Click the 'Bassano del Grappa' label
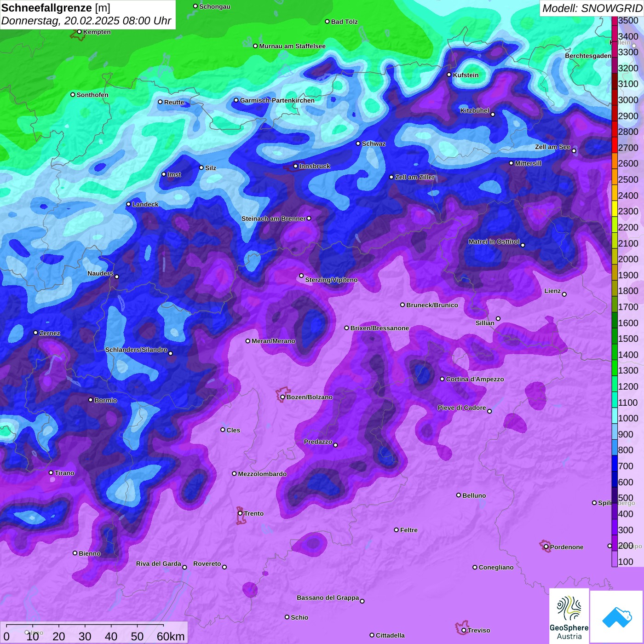Image resolution: width=644 pixels, height=644 pixels. coord(328,598)
